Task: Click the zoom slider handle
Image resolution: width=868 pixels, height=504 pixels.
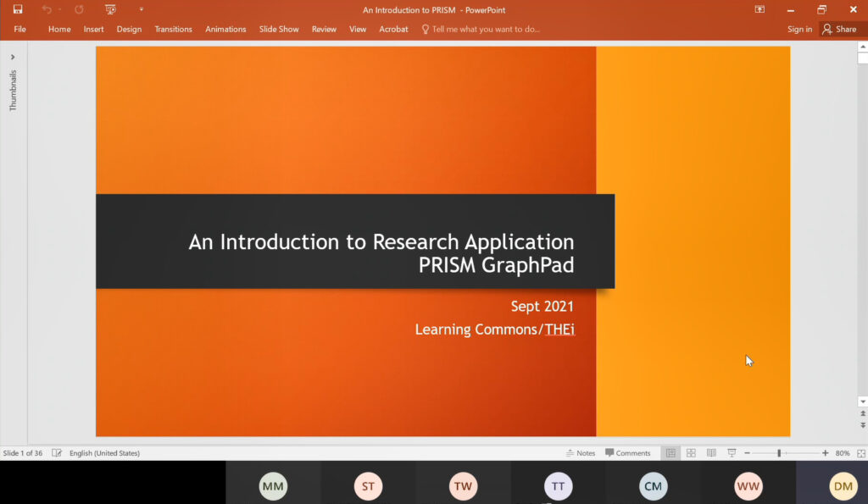Action: pos(780,453)
